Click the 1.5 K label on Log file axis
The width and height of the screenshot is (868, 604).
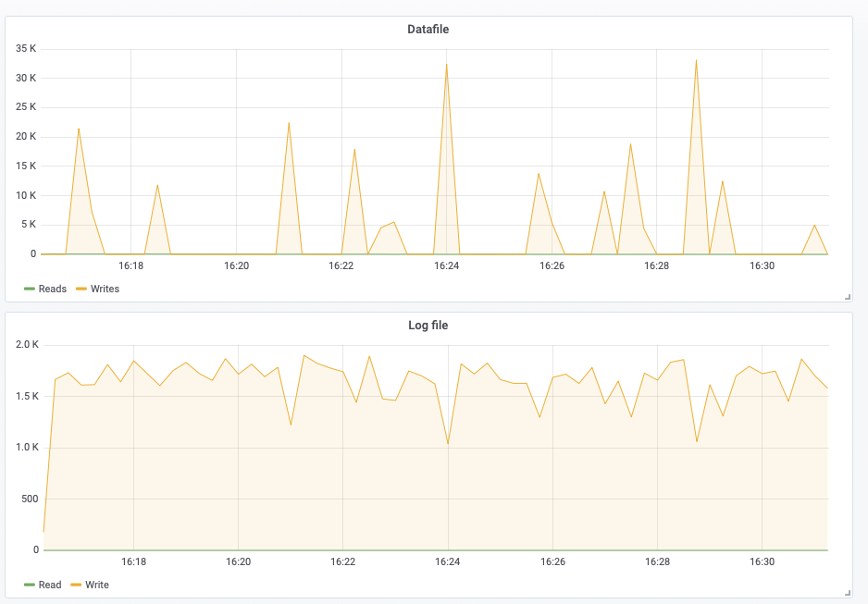(27, 396)
